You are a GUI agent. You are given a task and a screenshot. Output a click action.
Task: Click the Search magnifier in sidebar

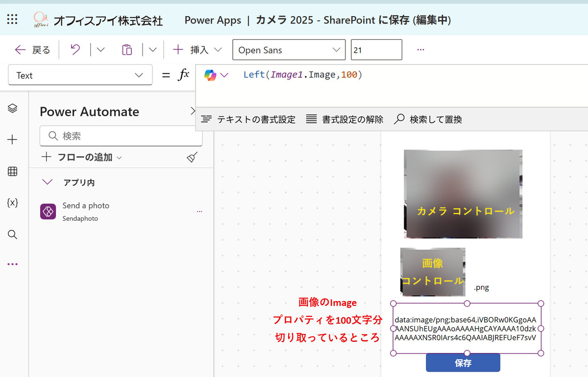(13, 235)
